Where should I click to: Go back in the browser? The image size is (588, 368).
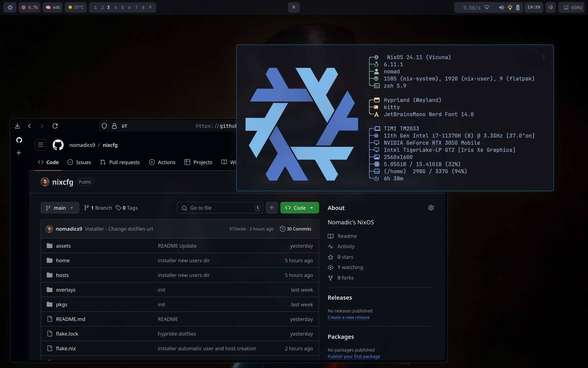click(29, 126)
